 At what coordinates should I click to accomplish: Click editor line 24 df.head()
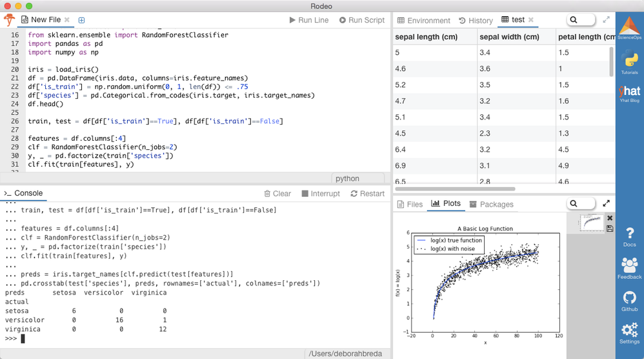pos(46,104)
